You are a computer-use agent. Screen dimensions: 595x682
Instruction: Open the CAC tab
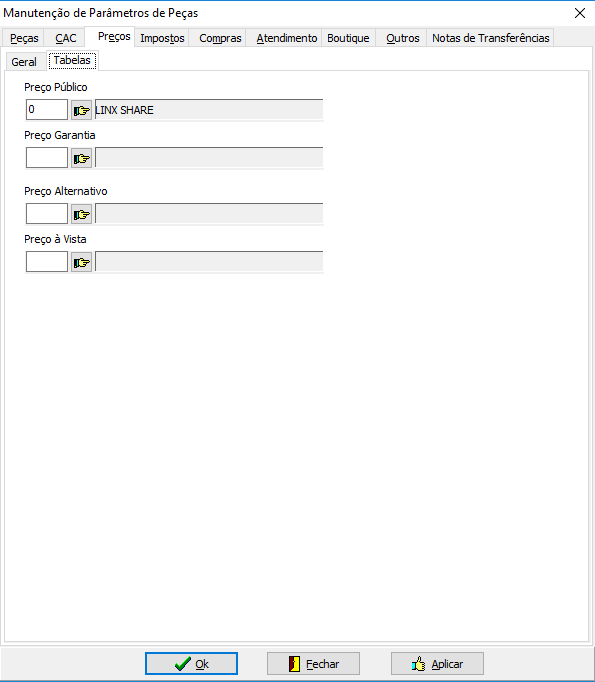[66, 38]
